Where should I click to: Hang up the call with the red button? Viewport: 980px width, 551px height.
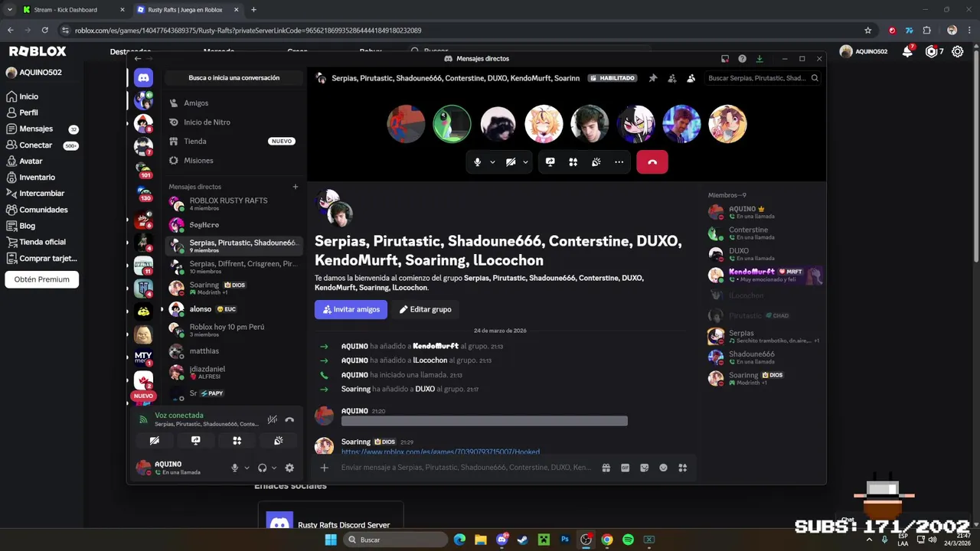(652, 162)
